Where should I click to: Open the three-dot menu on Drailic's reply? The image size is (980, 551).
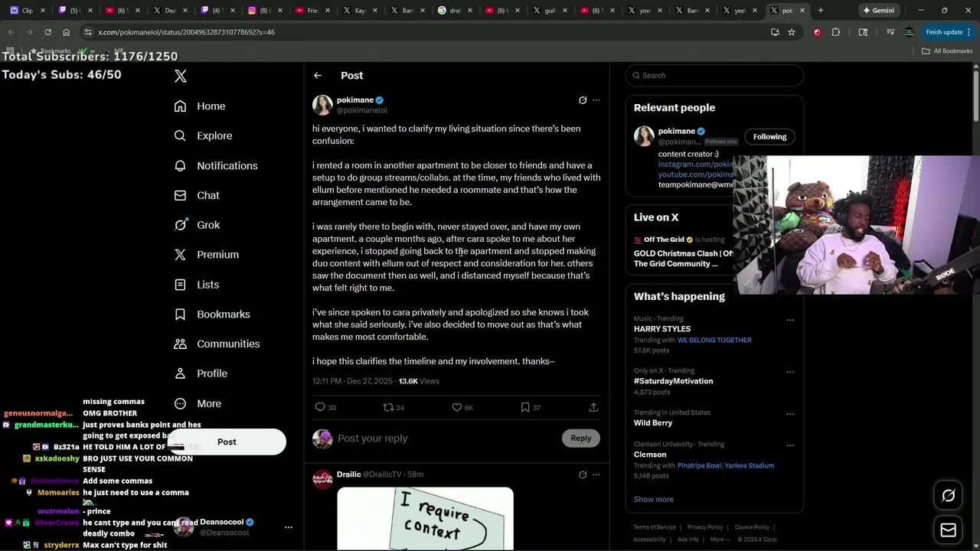(x=596, y=474)
